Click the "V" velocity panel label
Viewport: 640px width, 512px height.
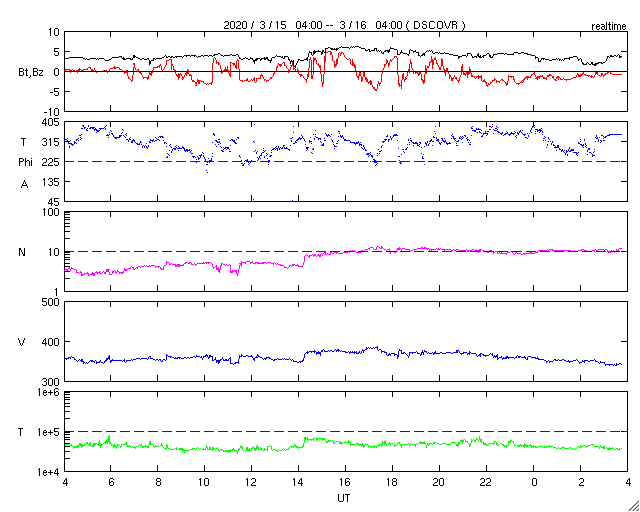[22, 342]
